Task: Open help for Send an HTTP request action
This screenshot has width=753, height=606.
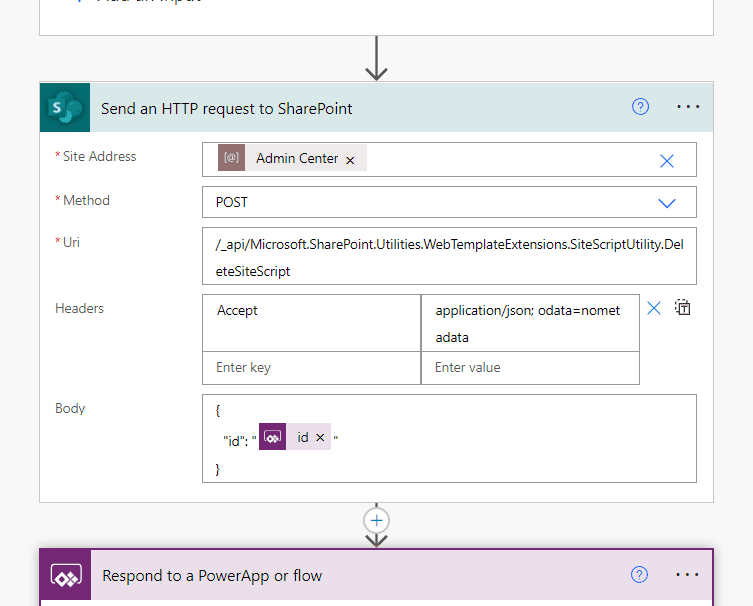Action: (640, 107)
